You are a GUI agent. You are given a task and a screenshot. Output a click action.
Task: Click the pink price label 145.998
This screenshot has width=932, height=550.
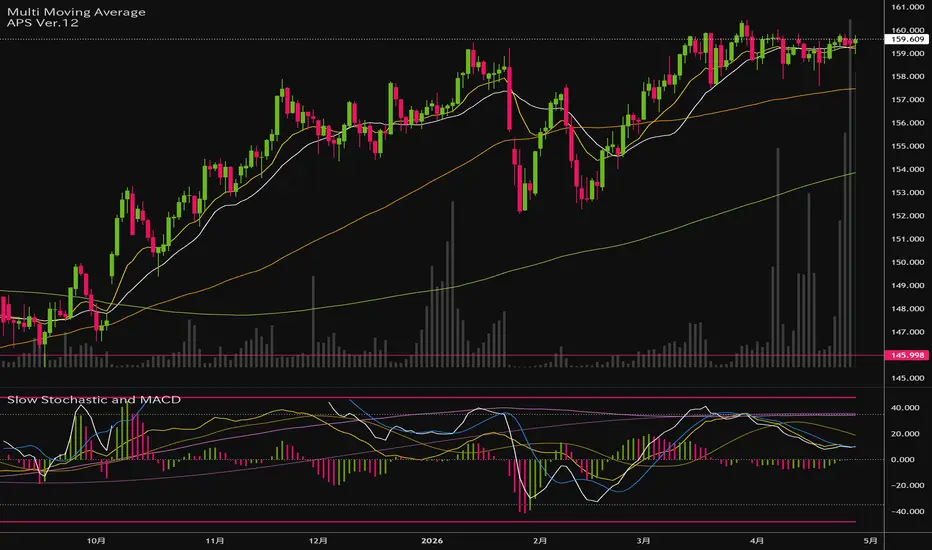(x=908, y=355)
